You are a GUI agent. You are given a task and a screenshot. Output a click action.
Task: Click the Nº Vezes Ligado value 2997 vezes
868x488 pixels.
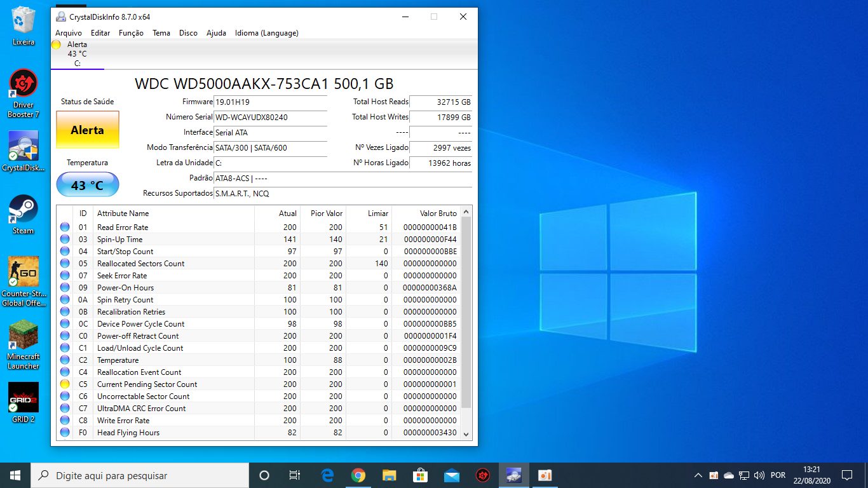point(441,147)
